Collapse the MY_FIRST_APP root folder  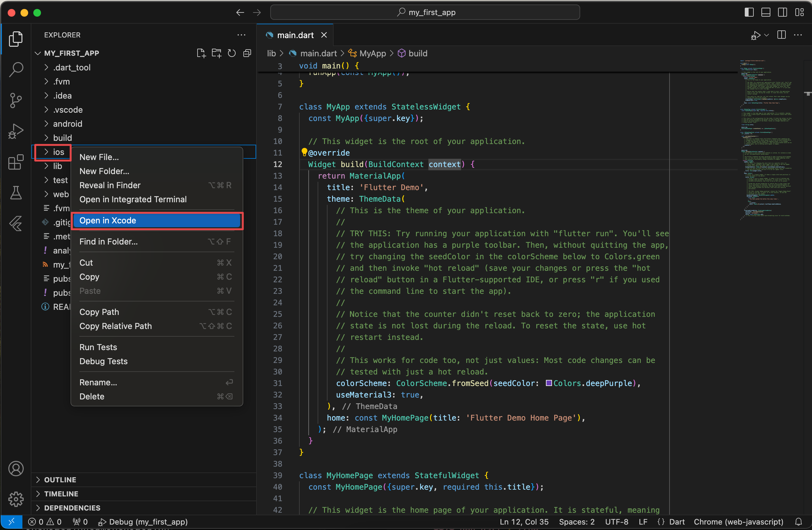[x=38, y=53]
